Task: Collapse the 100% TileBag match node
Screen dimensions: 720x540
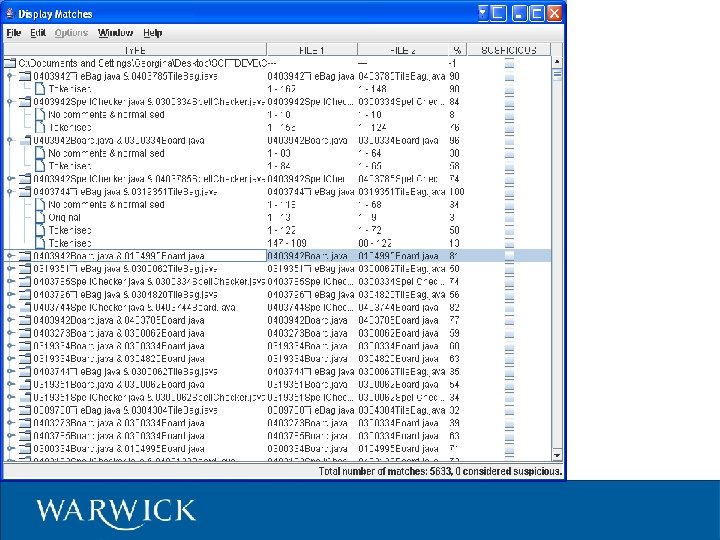Action: tap(10, 191)
